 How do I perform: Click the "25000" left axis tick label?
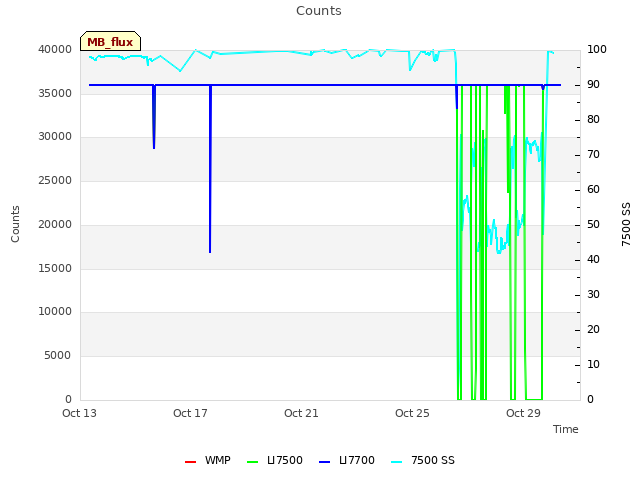point(55,180)
